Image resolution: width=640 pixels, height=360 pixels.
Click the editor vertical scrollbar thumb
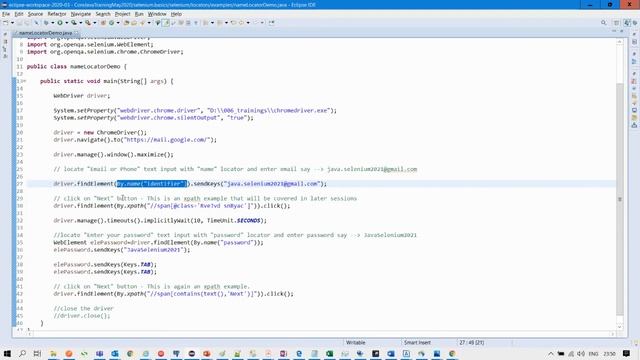pyautogui.click(x=620, y=199)
